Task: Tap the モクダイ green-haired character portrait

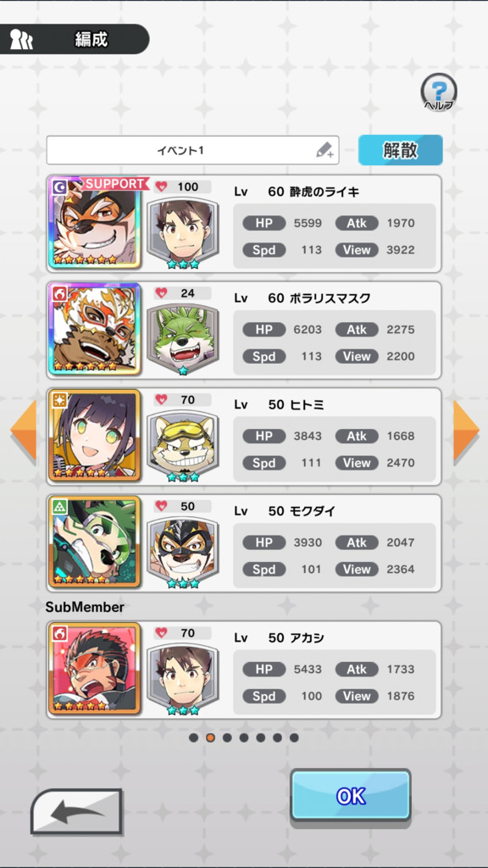Action: click(94, 542)
